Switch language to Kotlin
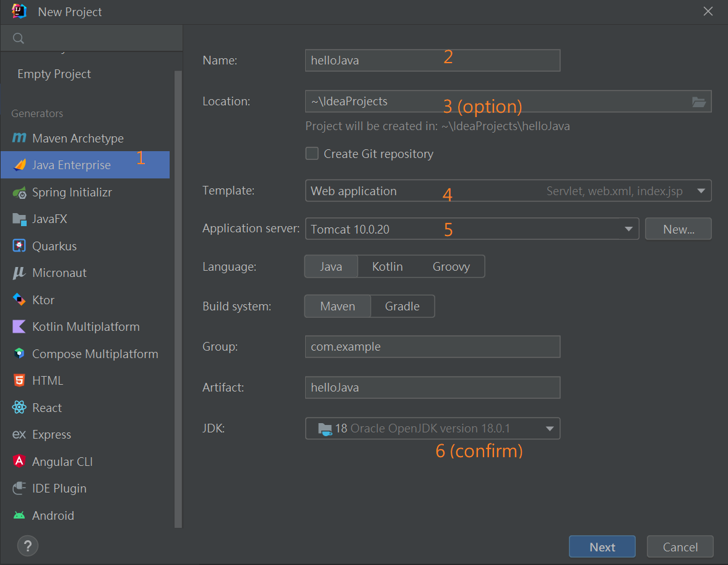Viewport: 728px width, 565px height. click(x=387, y=266)
